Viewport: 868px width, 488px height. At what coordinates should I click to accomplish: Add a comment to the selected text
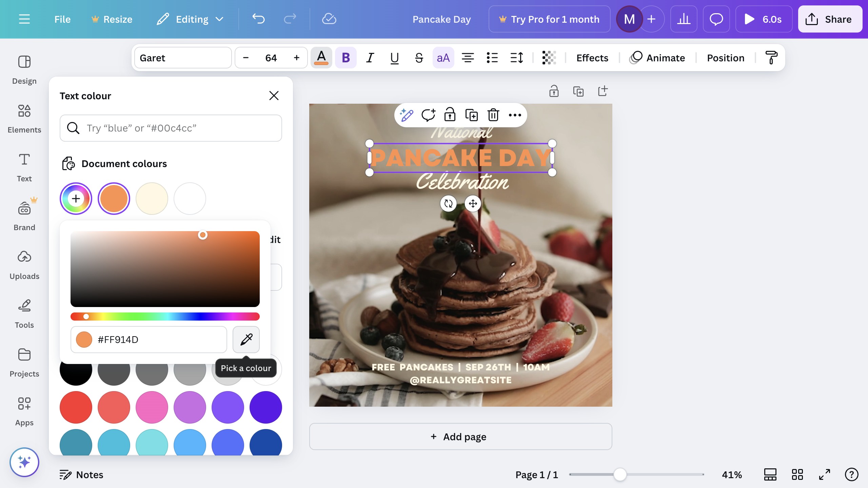428,115
